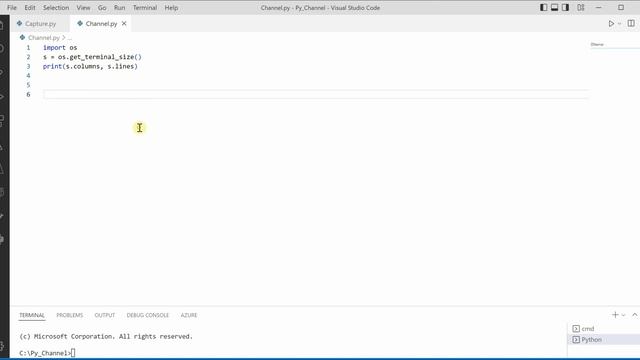Switch to the AZURE panel tab

click(x=189, y=315)
